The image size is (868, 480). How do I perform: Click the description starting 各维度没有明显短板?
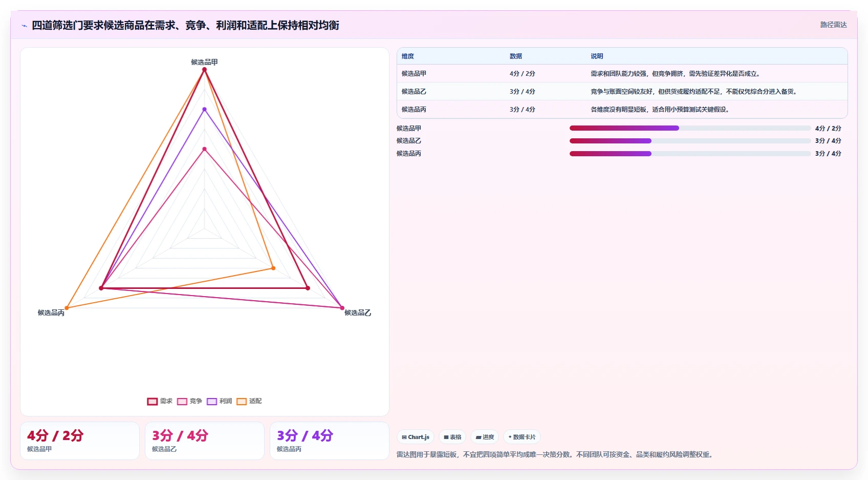661,110
